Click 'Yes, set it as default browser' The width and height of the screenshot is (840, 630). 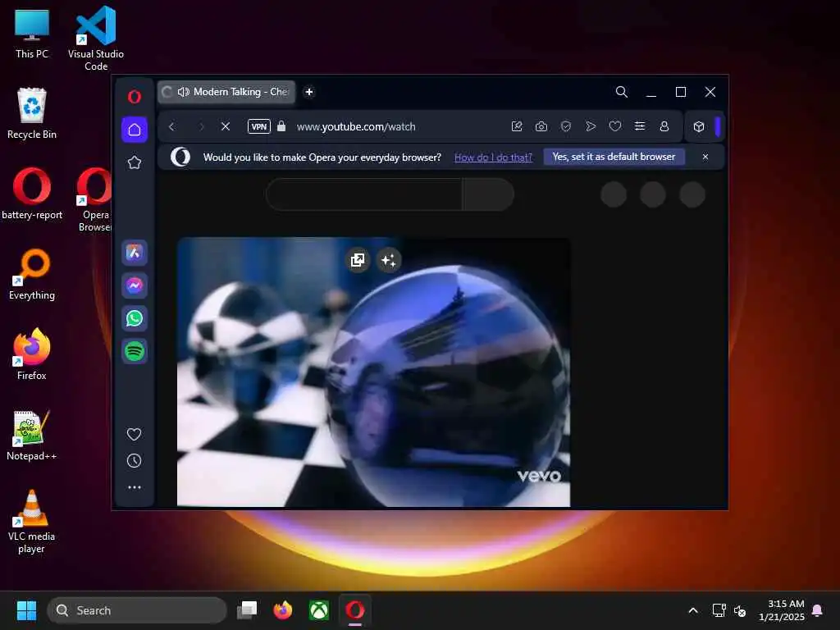coord(614,157)
